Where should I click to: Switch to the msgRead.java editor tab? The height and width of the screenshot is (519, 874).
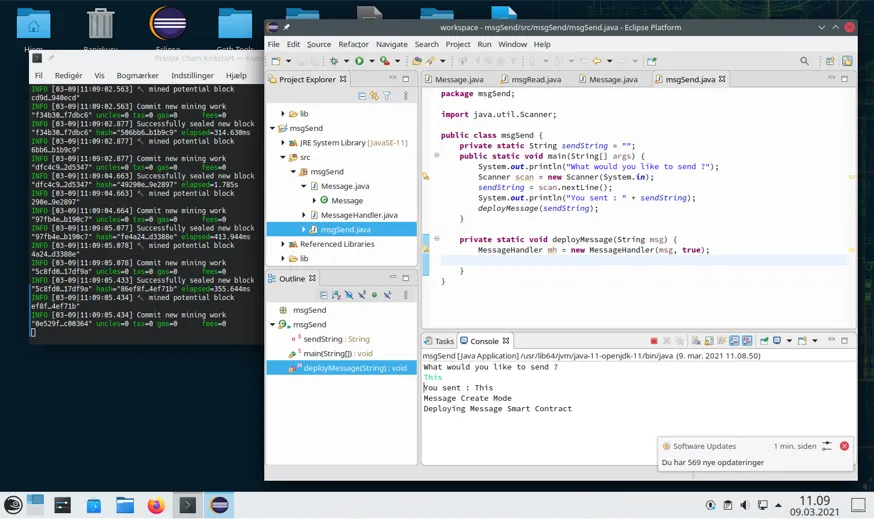click(531, 79)
